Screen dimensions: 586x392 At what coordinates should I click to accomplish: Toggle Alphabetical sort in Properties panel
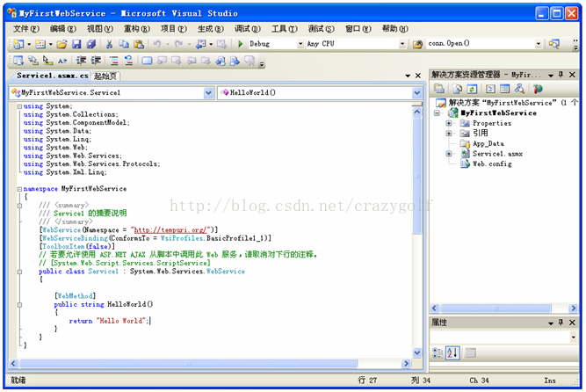(x=452, y=352)
